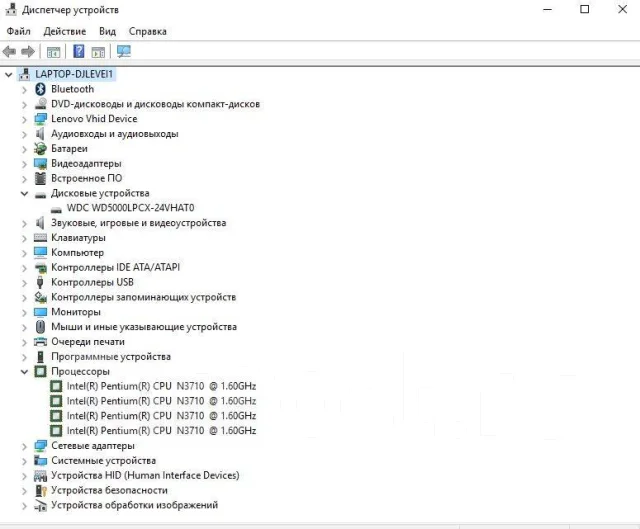The image size is (640, 529).
Task: Expand Контроллеры запоминающих устройств category
Action: (24, 298)
